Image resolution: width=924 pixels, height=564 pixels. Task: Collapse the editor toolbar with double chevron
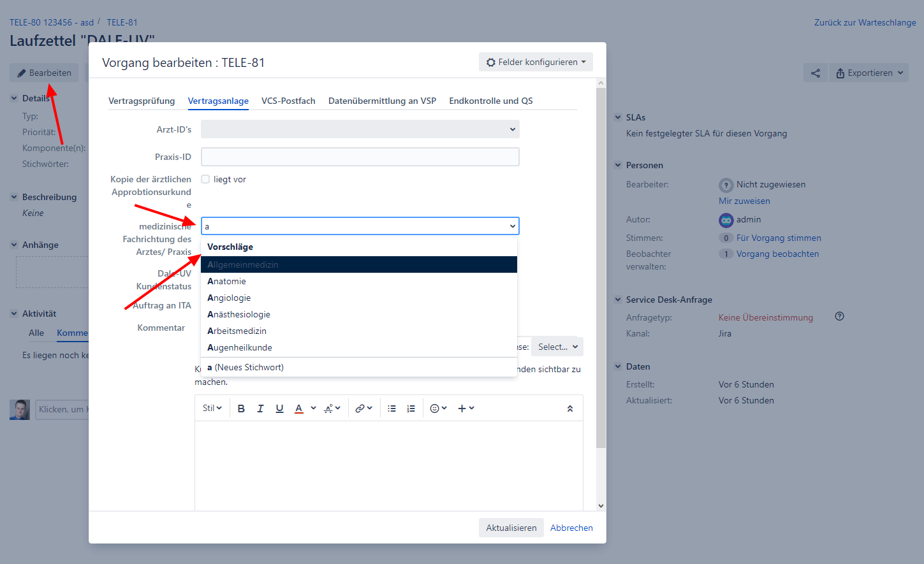[x=570, y=409]
